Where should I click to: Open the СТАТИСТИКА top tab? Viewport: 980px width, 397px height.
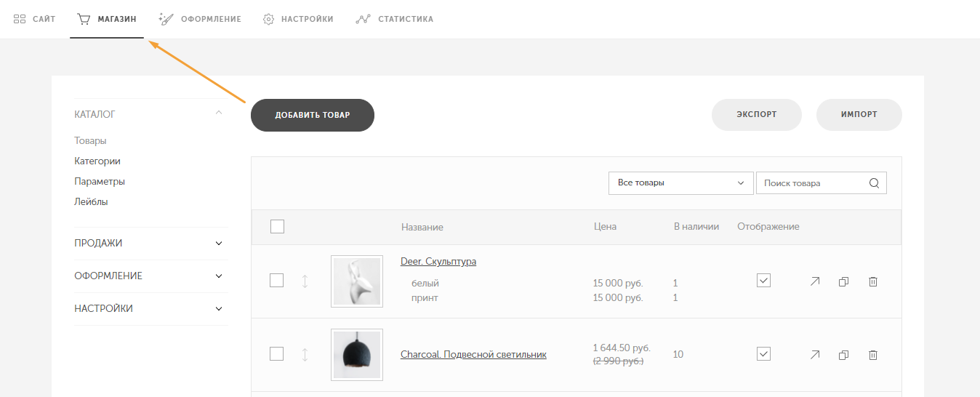click(395, 19)
